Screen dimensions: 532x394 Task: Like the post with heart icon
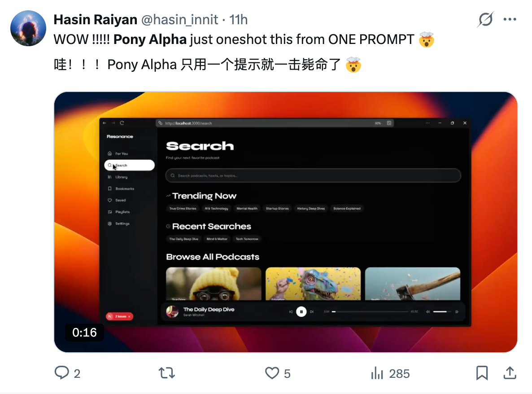272,373
